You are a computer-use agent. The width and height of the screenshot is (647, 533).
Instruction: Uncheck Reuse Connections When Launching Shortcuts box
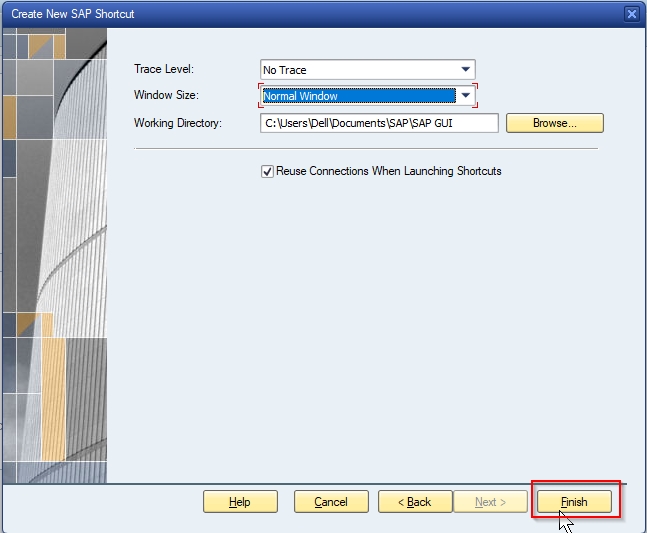pos(267,171)
